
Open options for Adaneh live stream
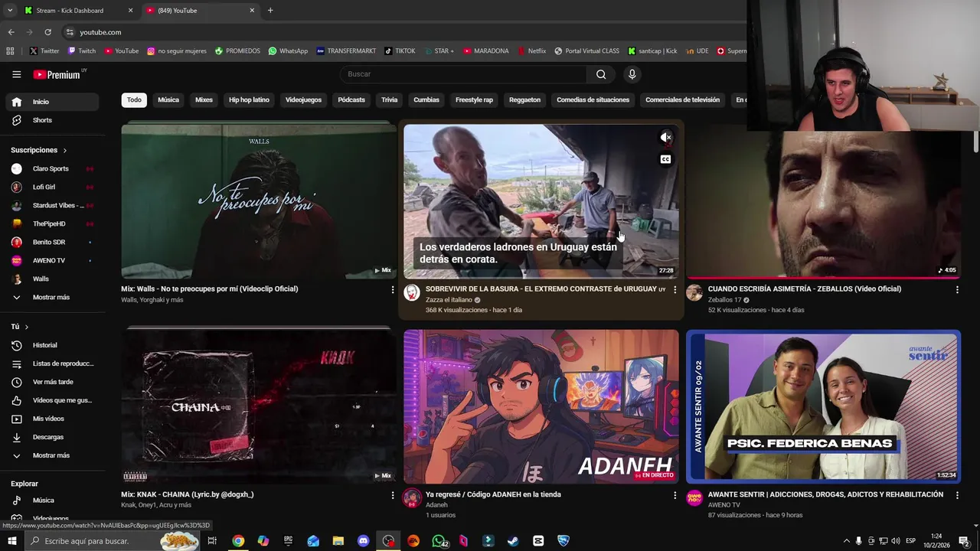coord(675,496)
